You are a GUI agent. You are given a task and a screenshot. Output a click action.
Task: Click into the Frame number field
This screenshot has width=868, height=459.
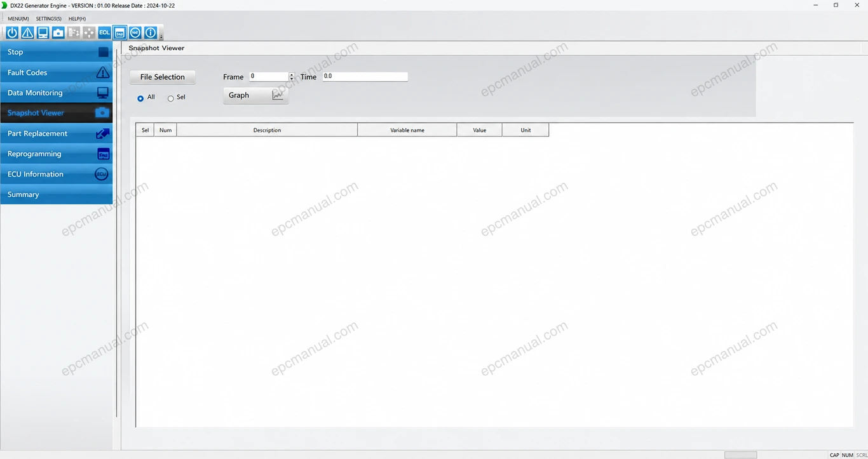(x=269, y=76)
